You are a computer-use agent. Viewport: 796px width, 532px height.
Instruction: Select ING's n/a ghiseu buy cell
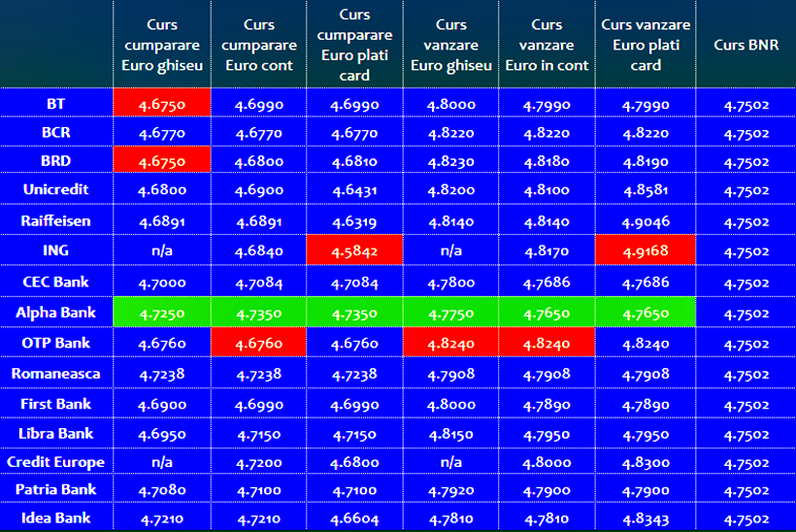pyautogui.click(x=162, y=250)
